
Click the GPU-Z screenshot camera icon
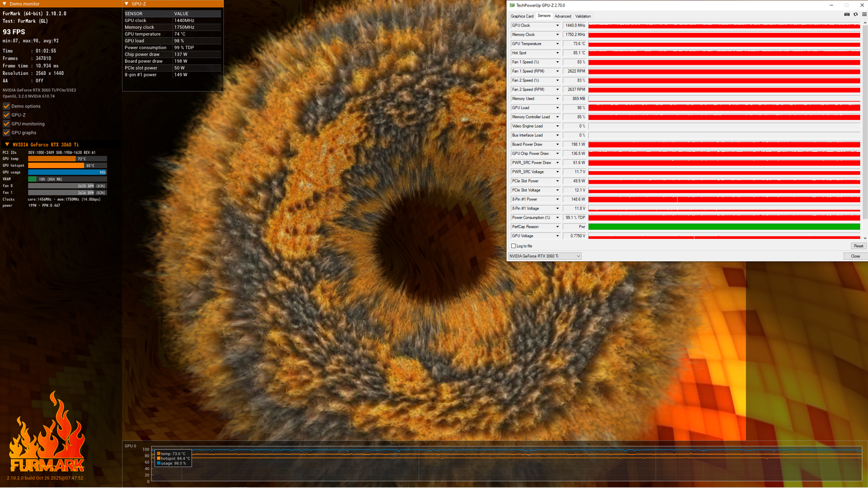[x=847, y=14]
